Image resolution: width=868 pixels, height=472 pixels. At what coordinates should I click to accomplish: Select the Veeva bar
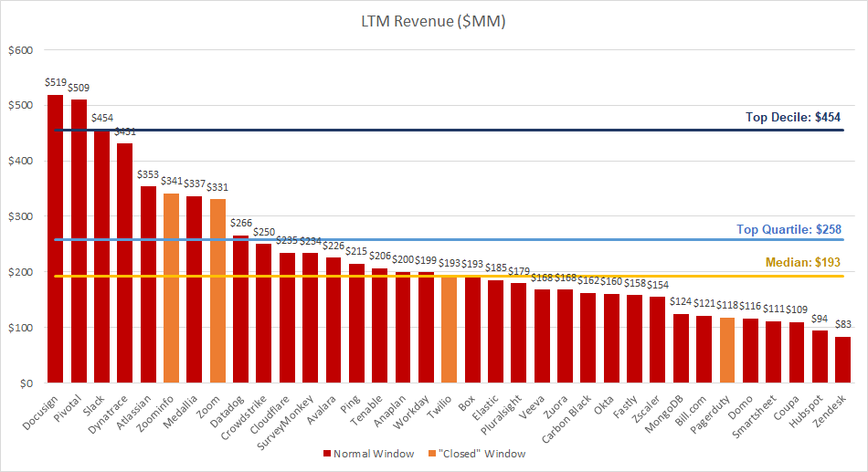[x=542, y=336]
